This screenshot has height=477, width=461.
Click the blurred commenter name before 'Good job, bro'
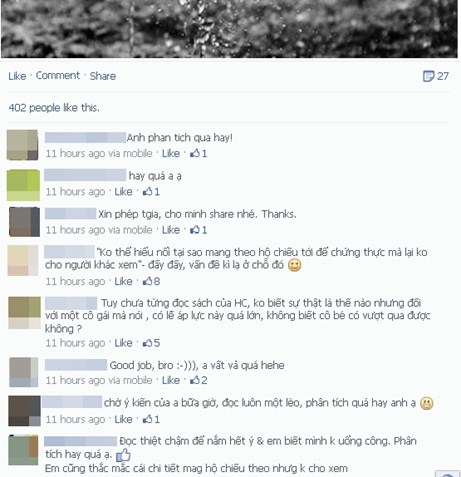(x=76, y=365)
